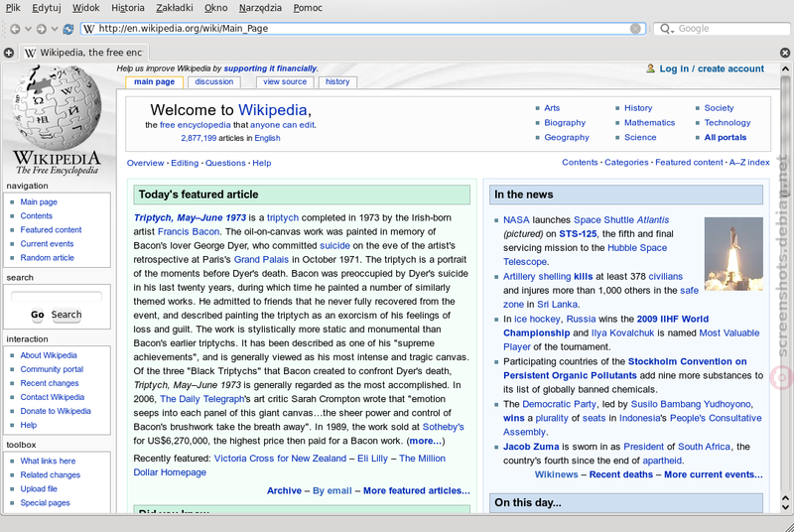Viewport: 794px width, 532px height.
Task: Focus the Wikipedia sidebar search field
Action: (x=57, y=296)
